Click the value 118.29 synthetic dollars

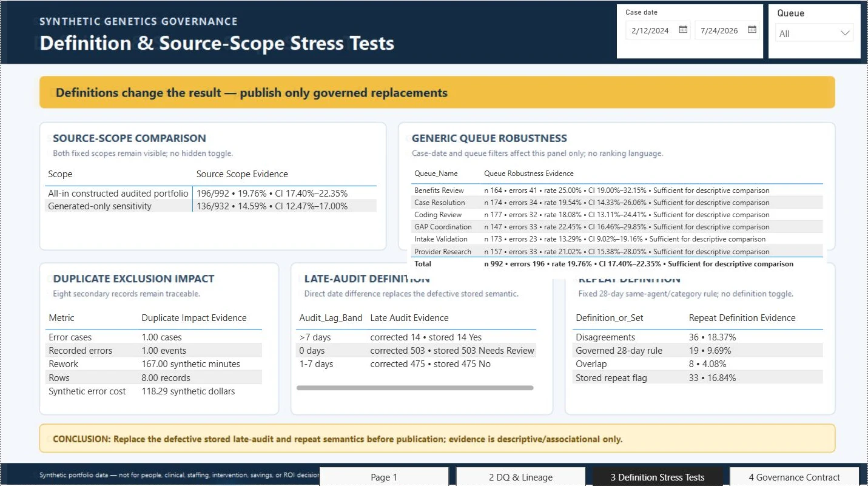click(188, 391)
